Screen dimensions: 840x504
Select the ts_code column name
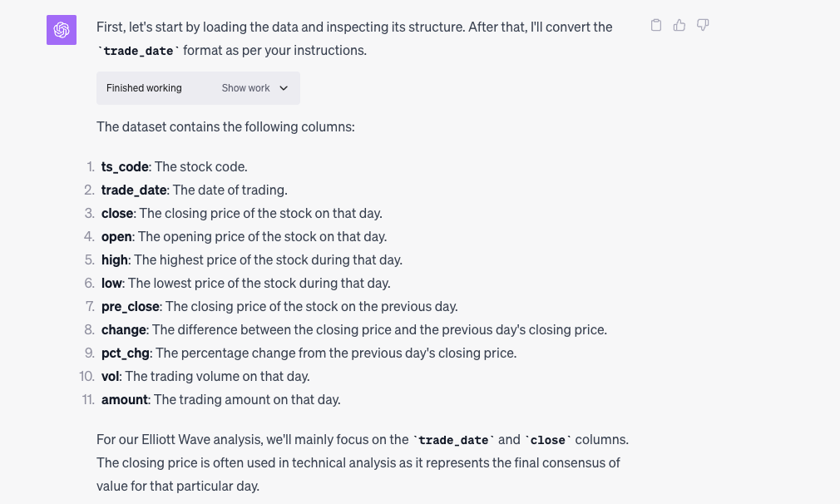coord(125,166)
